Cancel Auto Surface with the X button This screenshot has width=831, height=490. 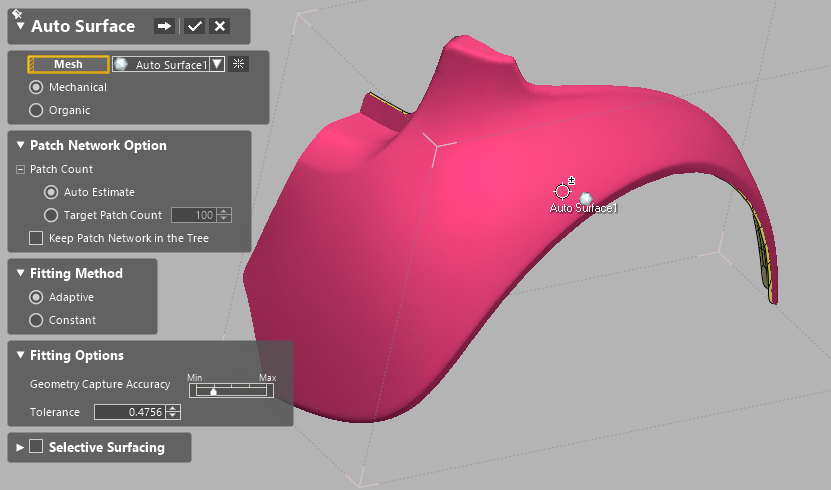point(219,26)
